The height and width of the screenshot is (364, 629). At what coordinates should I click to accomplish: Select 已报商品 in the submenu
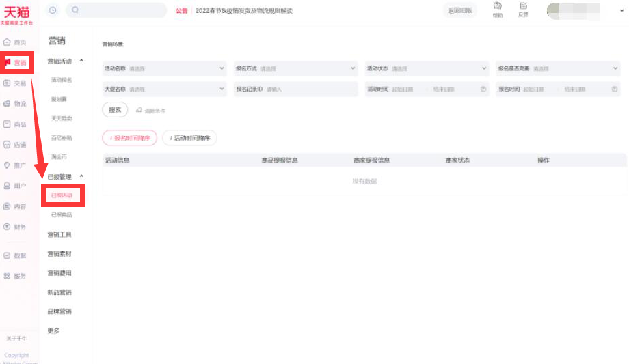pos(62,215)
